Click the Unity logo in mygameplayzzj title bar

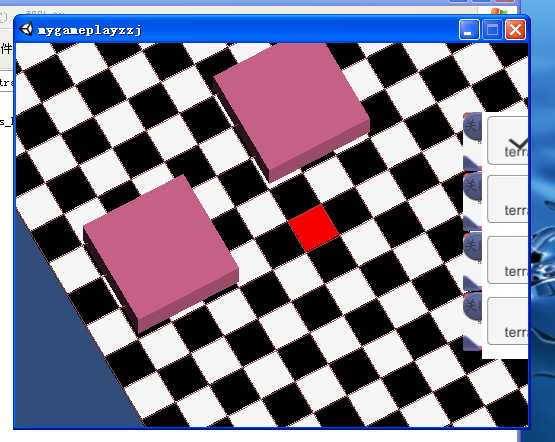click(26, 29)
